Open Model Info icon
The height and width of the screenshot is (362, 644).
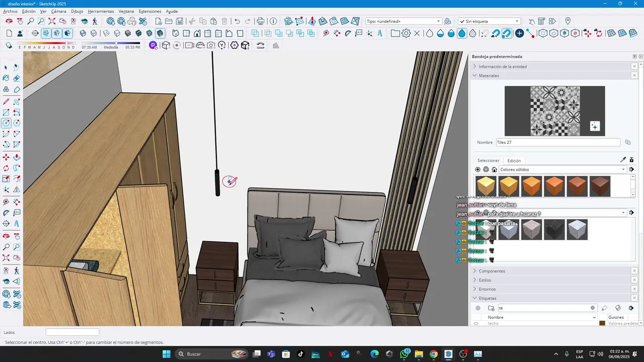coord(273,21)
